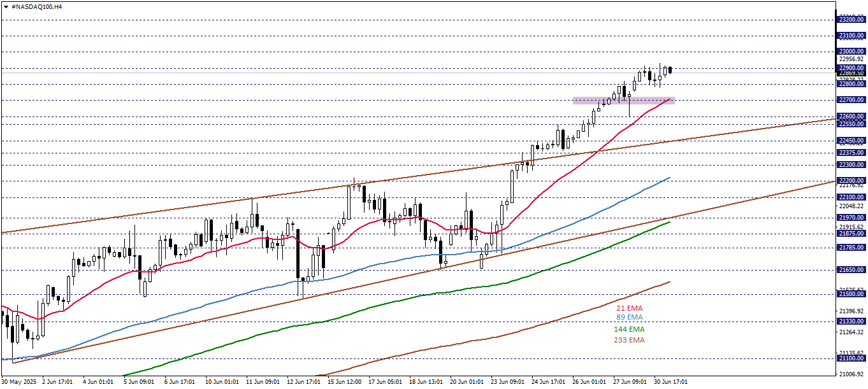This screenshot has width=868, height=389.
Task: Click the 21650.00 price level label
Action: coord(851,270)
